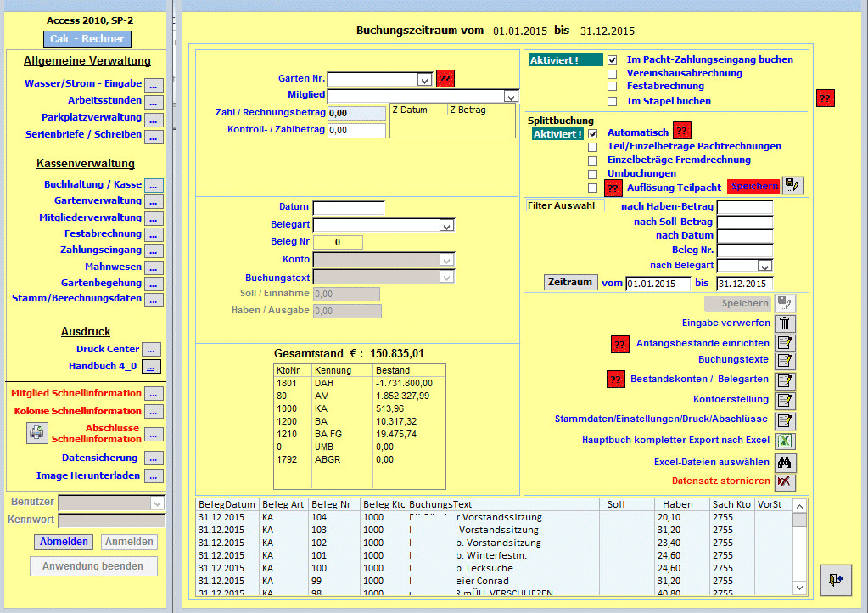Click the Zeitraum button
This screenshot has height=613, width=868.
(571, 283)
